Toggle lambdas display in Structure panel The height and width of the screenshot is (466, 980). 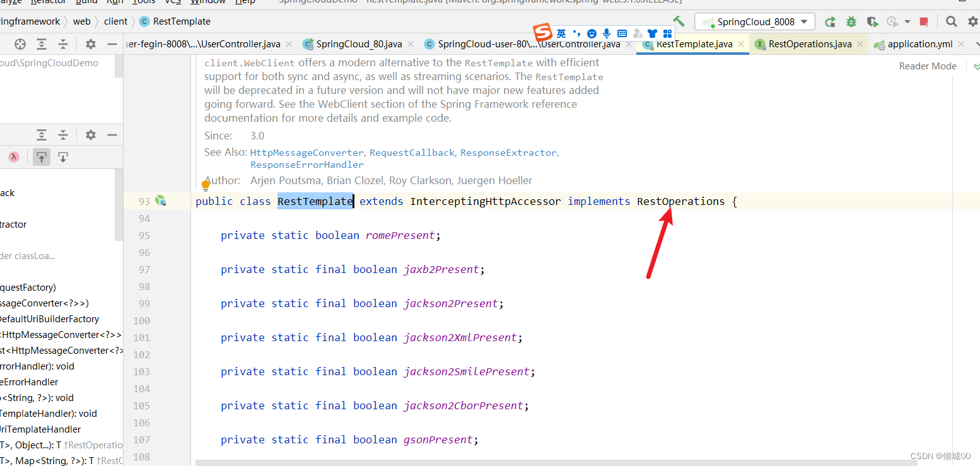pos(14,157)
